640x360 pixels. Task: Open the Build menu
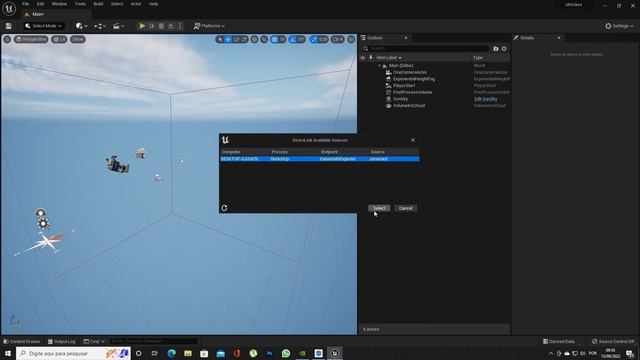(98, 4)
